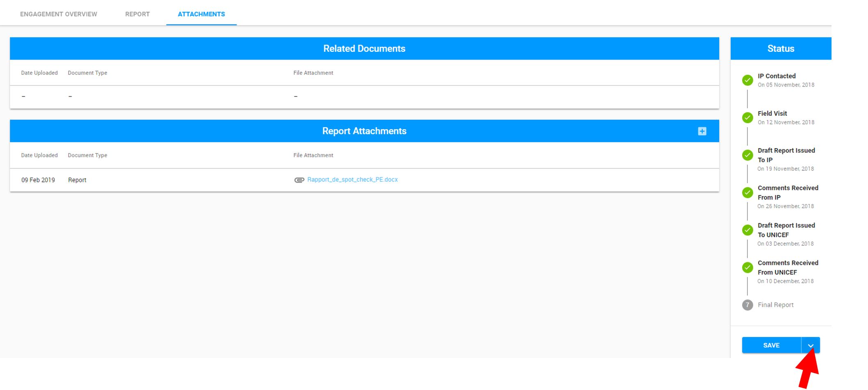
Task: Click the date 'On 19 November, 2018'
Action: click(x=786, y=169)
